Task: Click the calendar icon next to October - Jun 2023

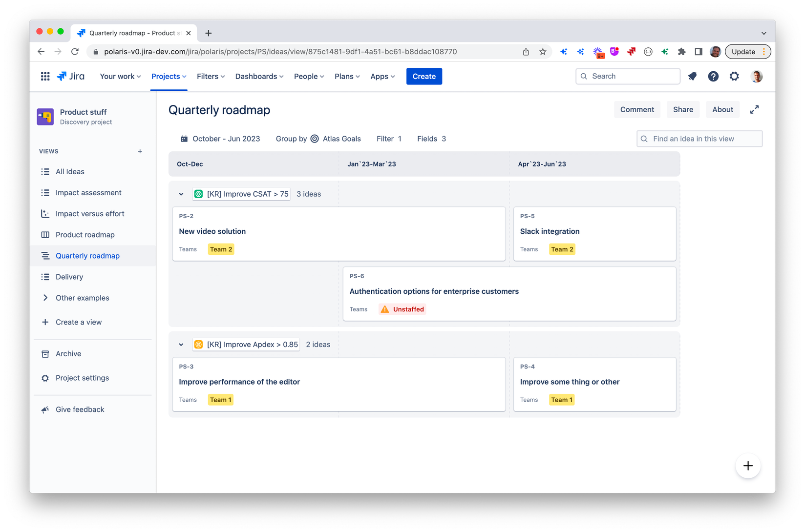Action: click(184, 139)
